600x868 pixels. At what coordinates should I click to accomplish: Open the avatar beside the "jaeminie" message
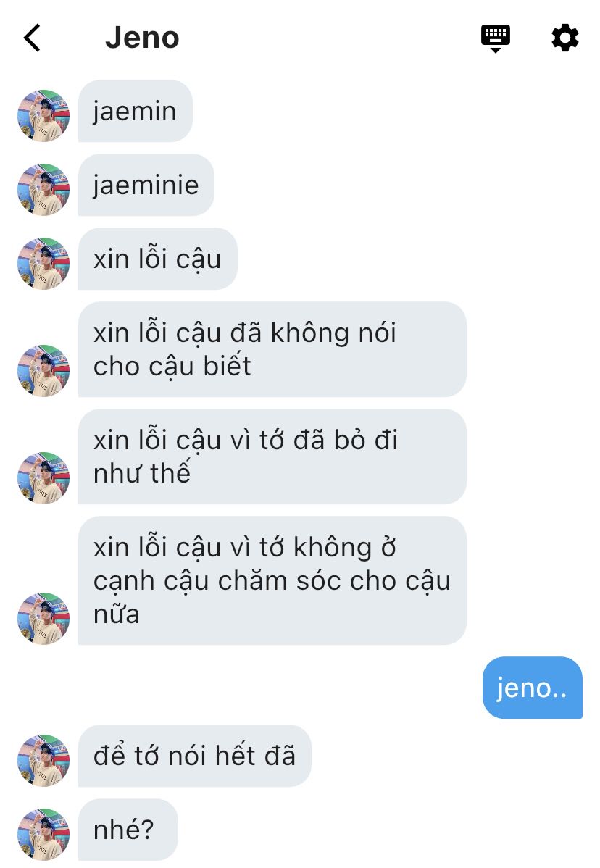(x=43, y=189)
